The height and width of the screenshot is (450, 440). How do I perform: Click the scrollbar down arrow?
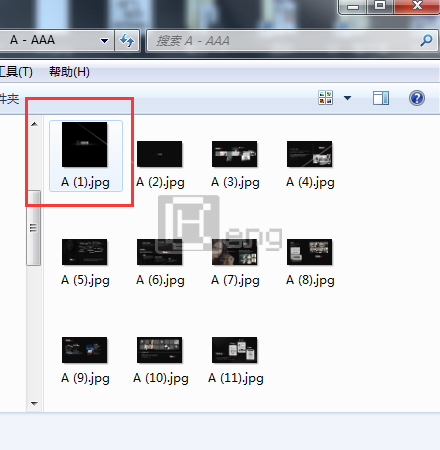34,403
